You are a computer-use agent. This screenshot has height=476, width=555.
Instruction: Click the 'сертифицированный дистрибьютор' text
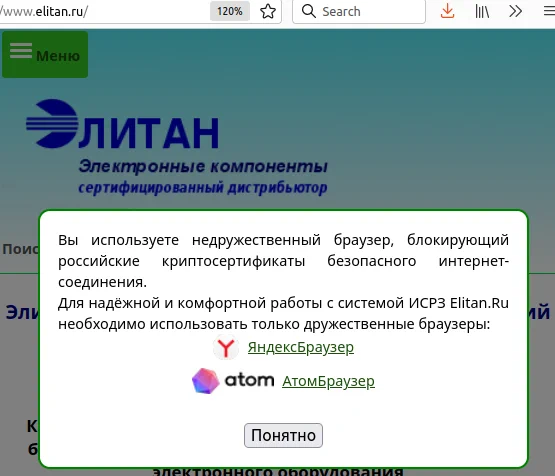(x=203, y=188)
